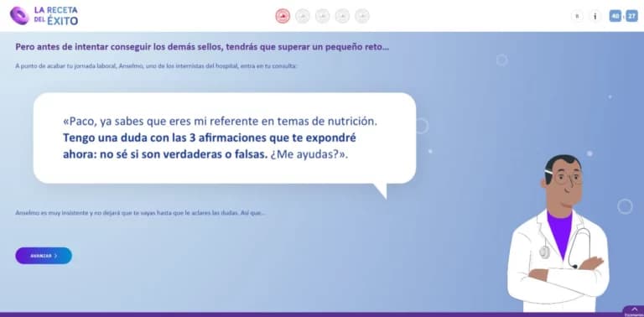Click Anselmo's speech bubble text
The height and width of the screenshot is (317, 644).
tap(221, 138)
